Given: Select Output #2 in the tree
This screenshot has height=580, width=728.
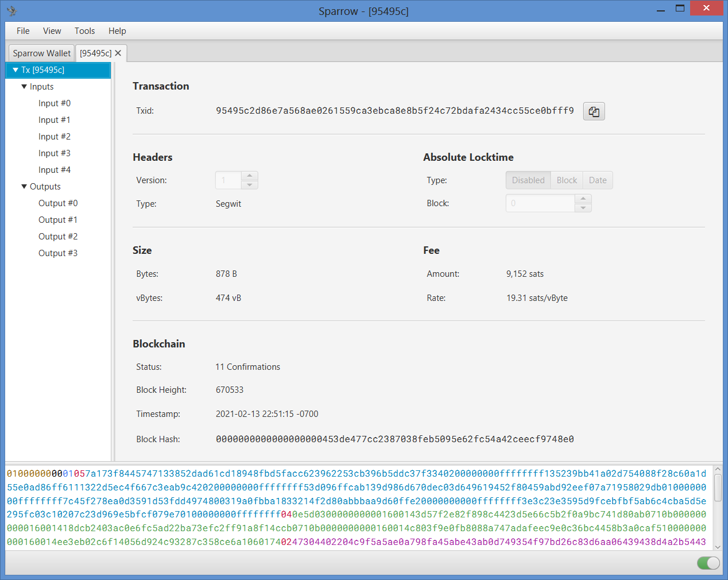Looking at the screenshot, I should (x=58, y=237).
